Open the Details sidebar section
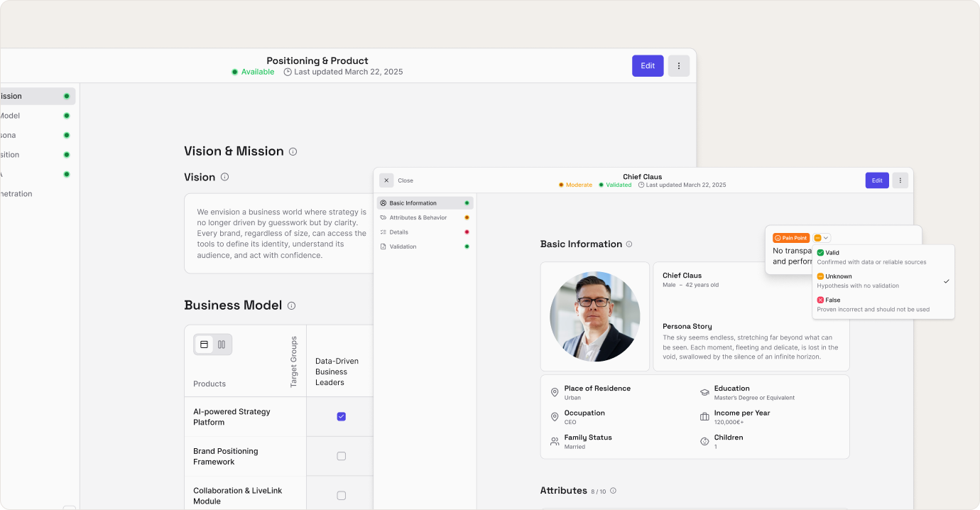This screenshot has height=510, width=980. coord(425,232)
